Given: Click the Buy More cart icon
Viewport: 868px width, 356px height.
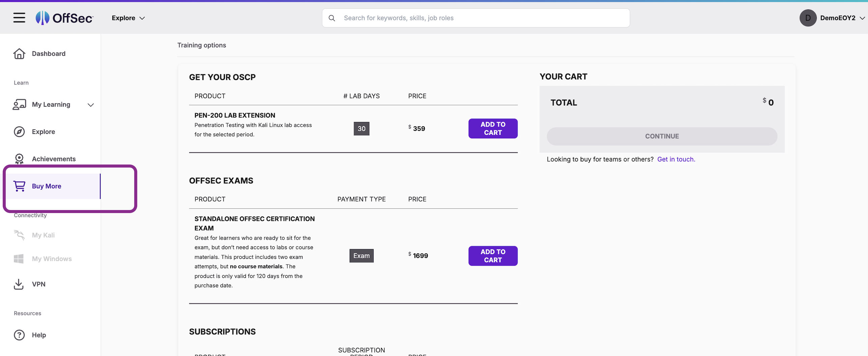Looking at the screenshot, I should tap(19, 186).
